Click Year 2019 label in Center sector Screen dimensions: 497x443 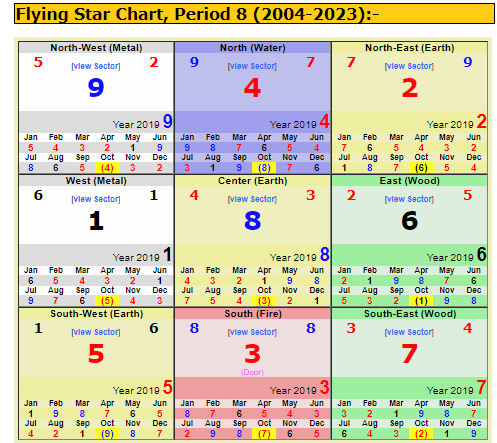(293, 258)
